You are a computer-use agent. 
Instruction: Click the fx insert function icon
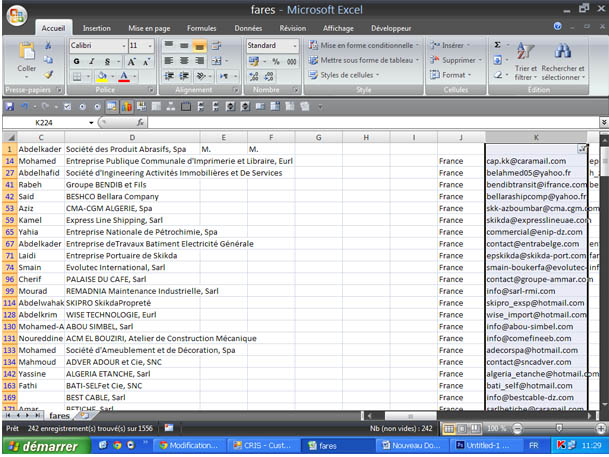tap(140, 123)
